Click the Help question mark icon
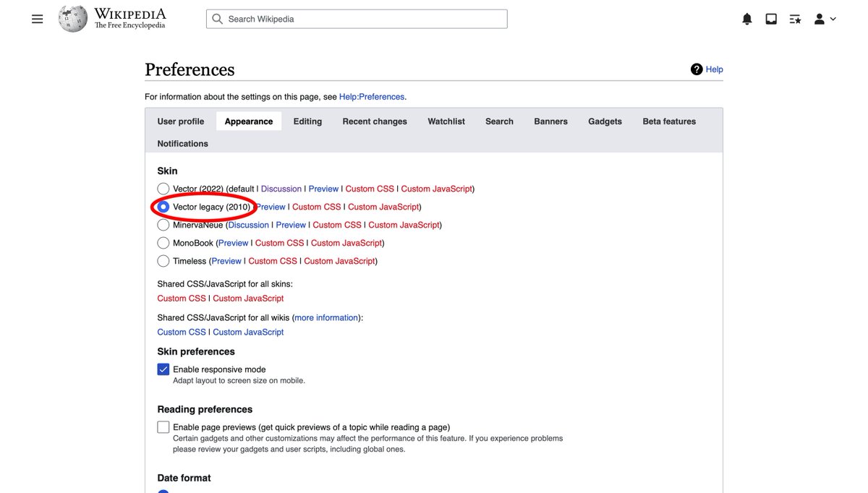The height and width of the screenshot is (493, 868). [696, 69]
